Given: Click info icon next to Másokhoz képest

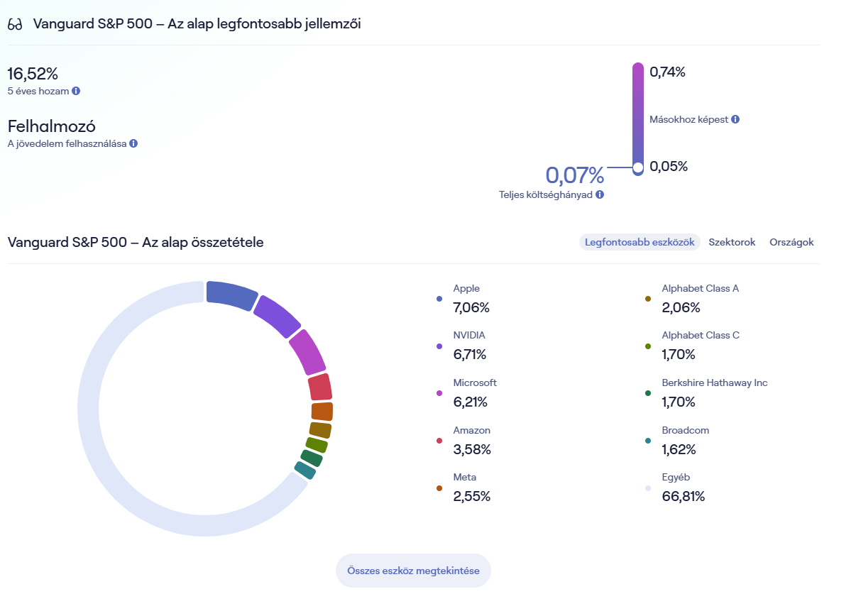Looking at the screenshot, I should [735, 119].
